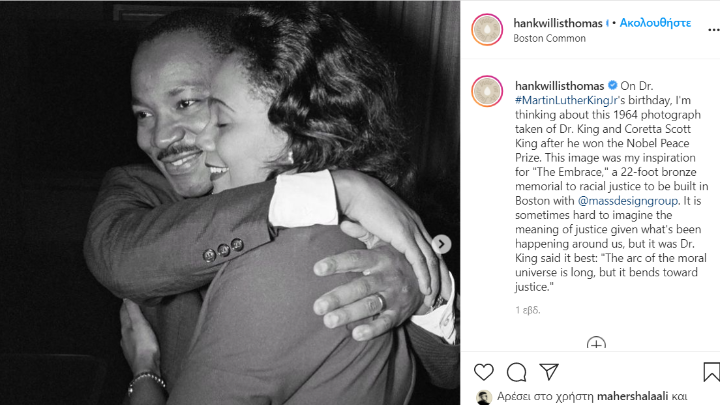Open hankwillisthomas username in header
The width and height of the screenshot is (720, 405).
(558, 23)
